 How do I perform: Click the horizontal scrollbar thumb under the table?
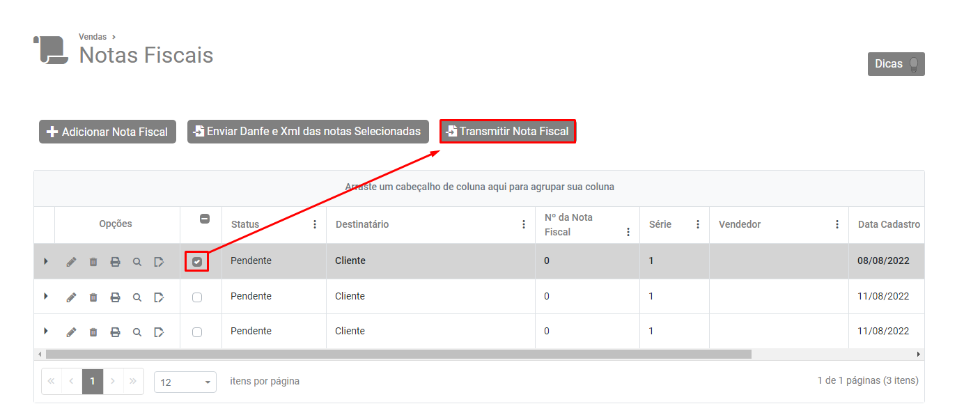point(398,355)
